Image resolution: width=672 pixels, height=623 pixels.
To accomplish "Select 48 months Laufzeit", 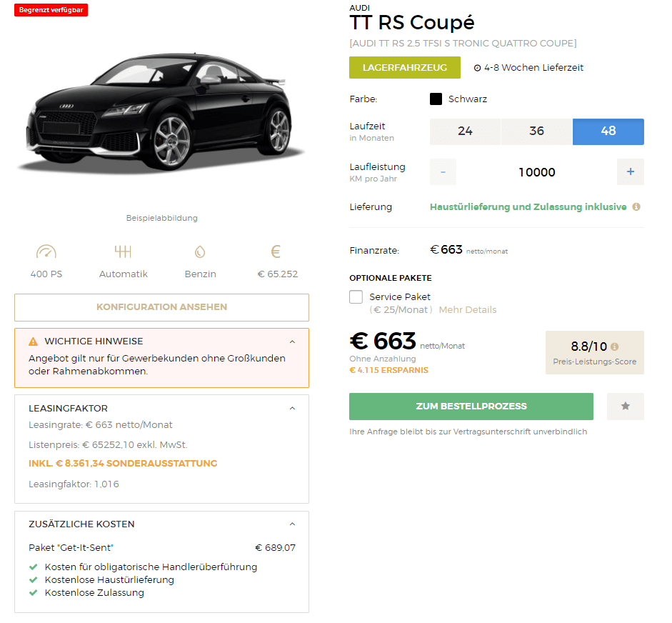I will pos(608,131).
